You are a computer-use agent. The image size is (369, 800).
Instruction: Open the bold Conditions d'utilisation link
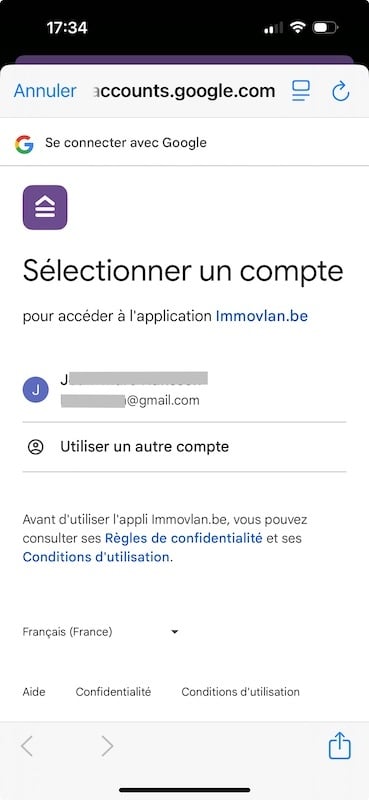tap(96, 557)
